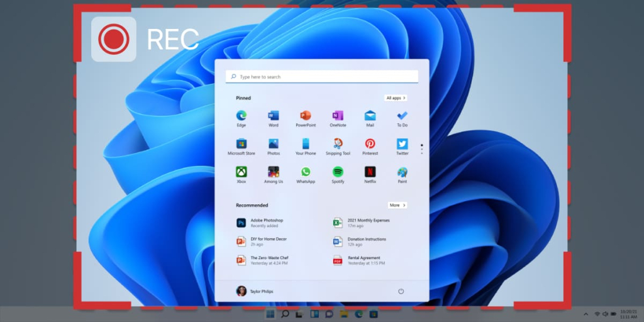This screenshot has height=322, width=644.
Task: Open The Zero-Waste Chef presentation
Action: click(x=262, y=260)
